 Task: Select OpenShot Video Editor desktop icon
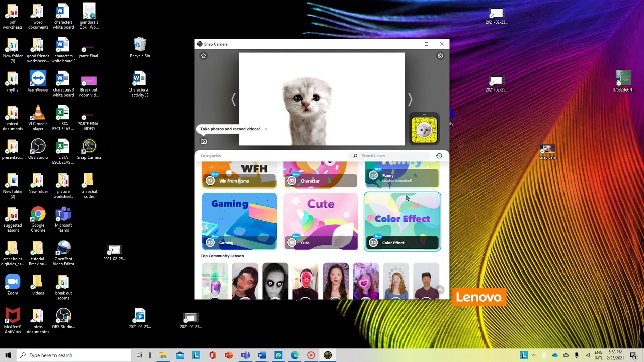click(63, 253)
